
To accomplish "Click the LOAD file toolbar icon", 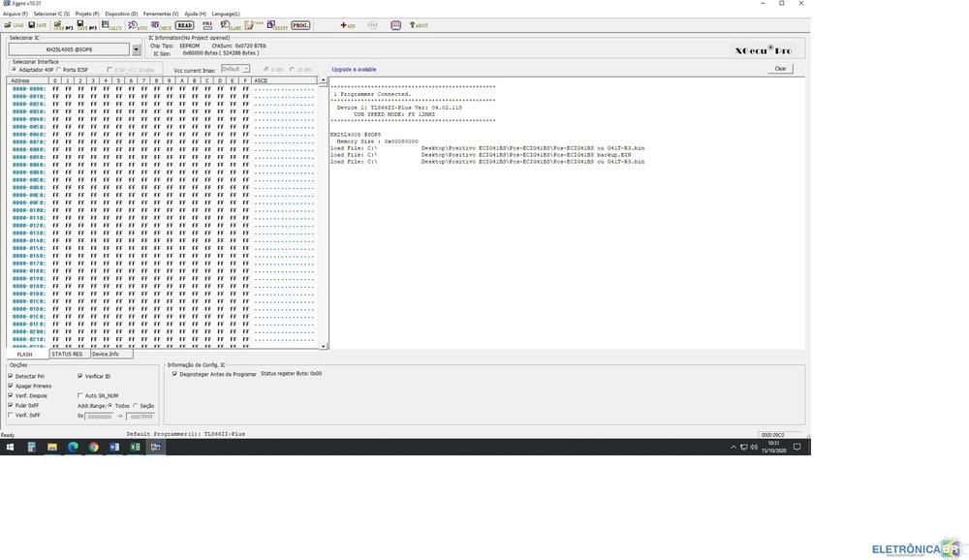I will point(15,25).
